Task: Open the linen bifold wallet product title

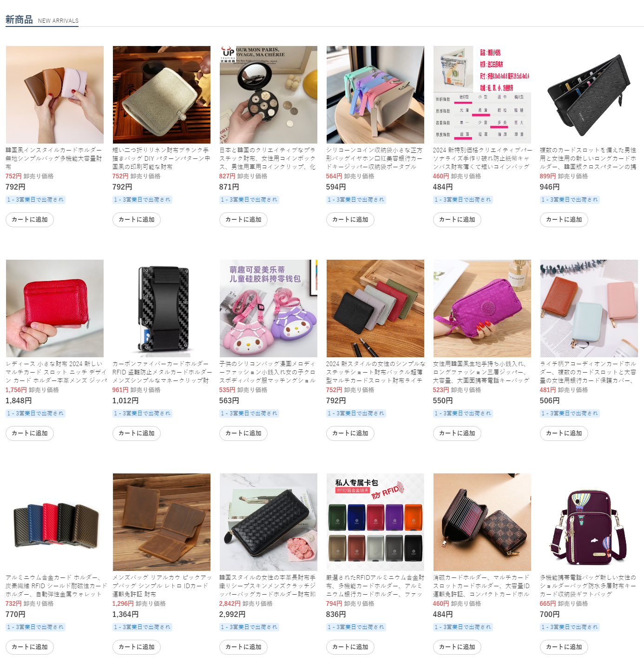Action: point(161,158)
